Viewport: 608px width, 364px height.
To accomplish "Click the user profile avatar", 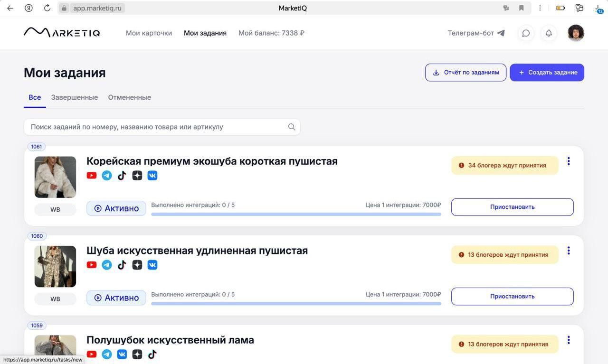I will (576, 33).
